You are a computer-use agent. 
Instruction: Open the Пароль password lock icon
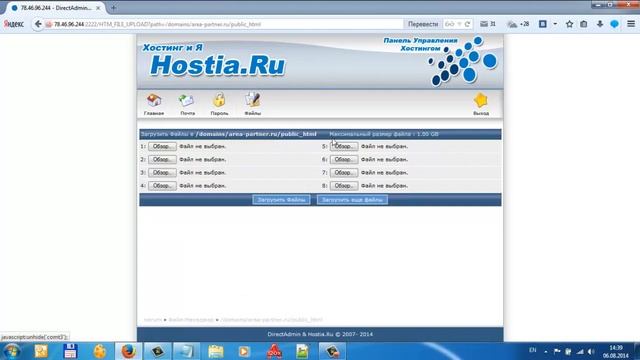click(219, 100)
